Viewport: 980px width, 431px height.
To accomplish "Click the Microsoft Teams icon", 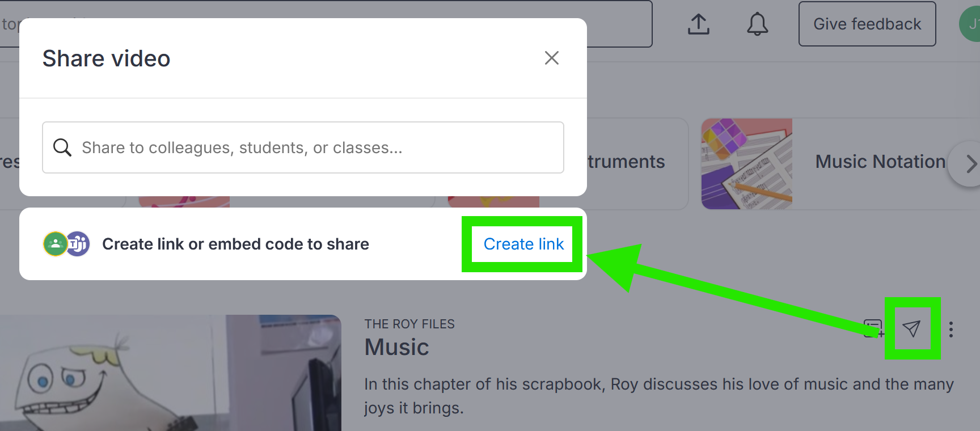I will pyautogui.click(x=79, y=244).
